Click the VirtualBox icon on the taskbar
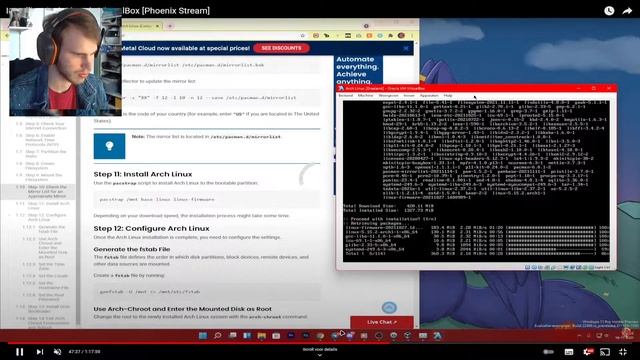Image resolution: width=640 pixels, height=360 pixels. 438,336
